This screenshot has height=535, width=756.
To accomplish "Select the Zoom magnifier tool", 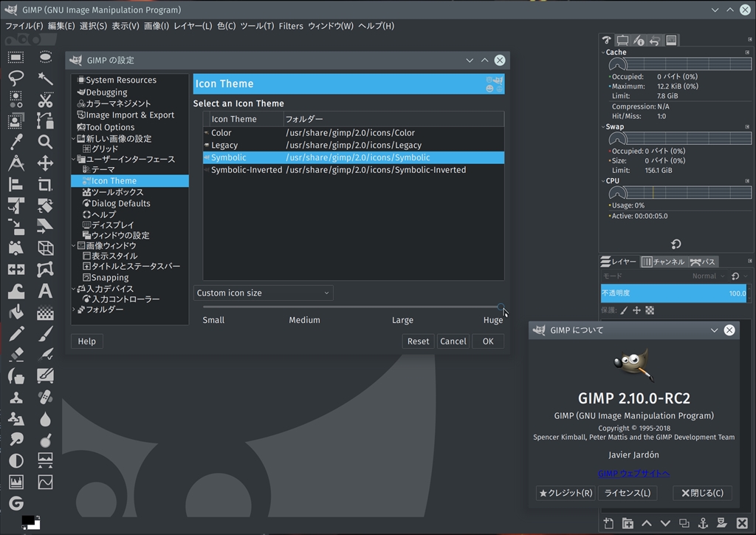I will 45,142.
